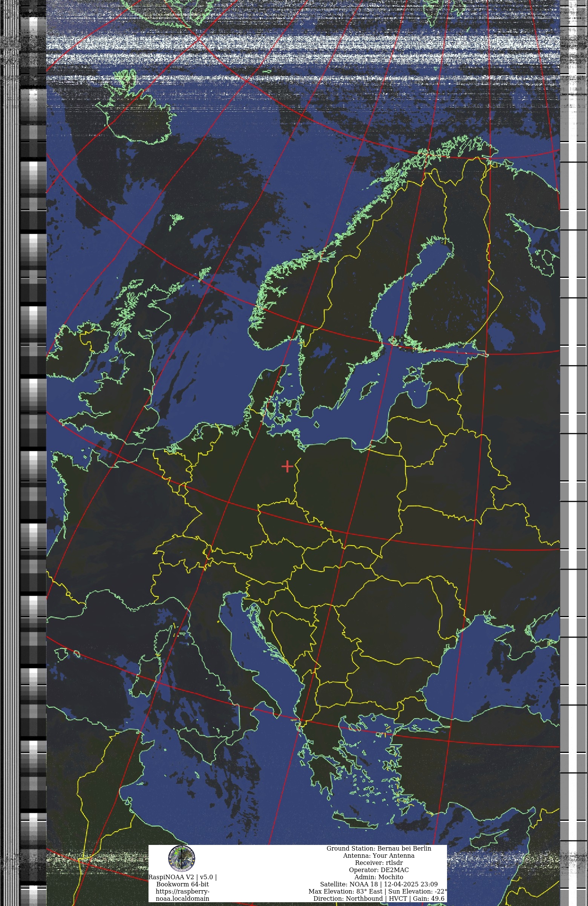Click the 'Ground Station: Bernau bei Berlin' text
The width and height of the screenshot is (588, 906).
[379, 849]
